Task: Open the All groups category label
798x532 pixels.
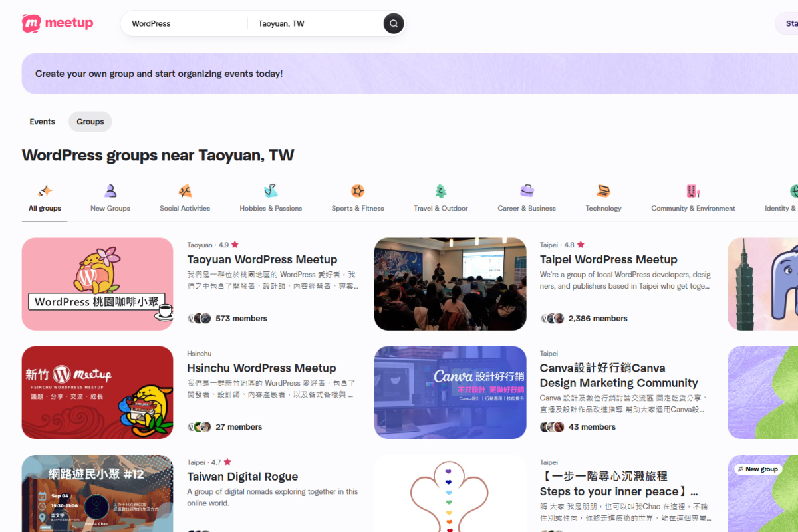Action: [x=45, y=208]
